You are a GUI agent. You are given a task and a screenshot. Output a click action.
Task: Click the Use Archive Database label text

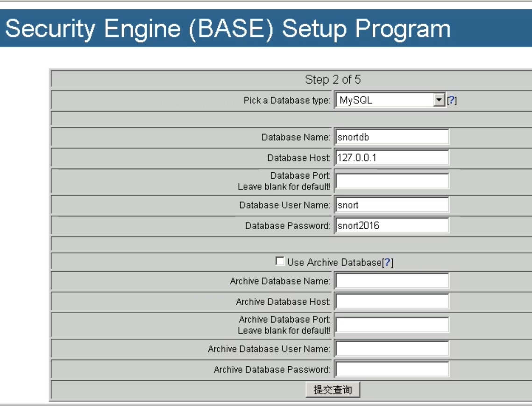(x=334, y=263)
